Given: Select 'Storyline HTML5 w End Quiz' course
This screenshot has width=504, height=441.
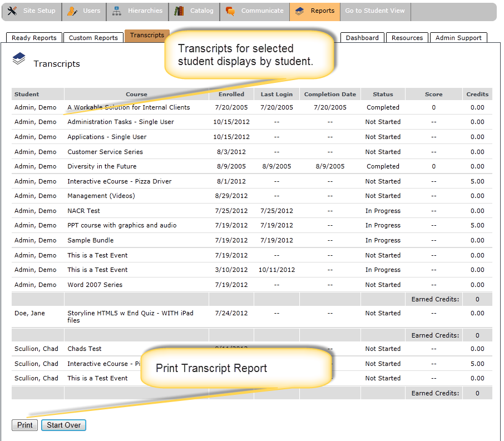Looking at the screenshot, I should pyautogui.click(x=130, y=316).
